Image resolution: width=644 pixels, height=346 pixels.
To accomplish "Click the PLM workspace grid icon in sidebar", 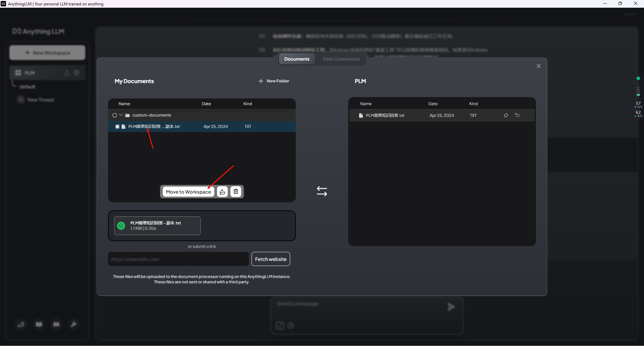I will (18, 73).
